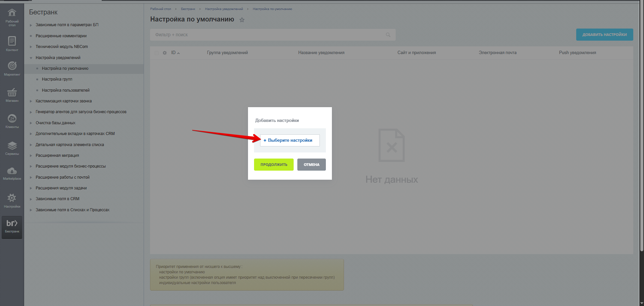Select Настройка групп menu item

pyautogui.click(x=57, y=79)
